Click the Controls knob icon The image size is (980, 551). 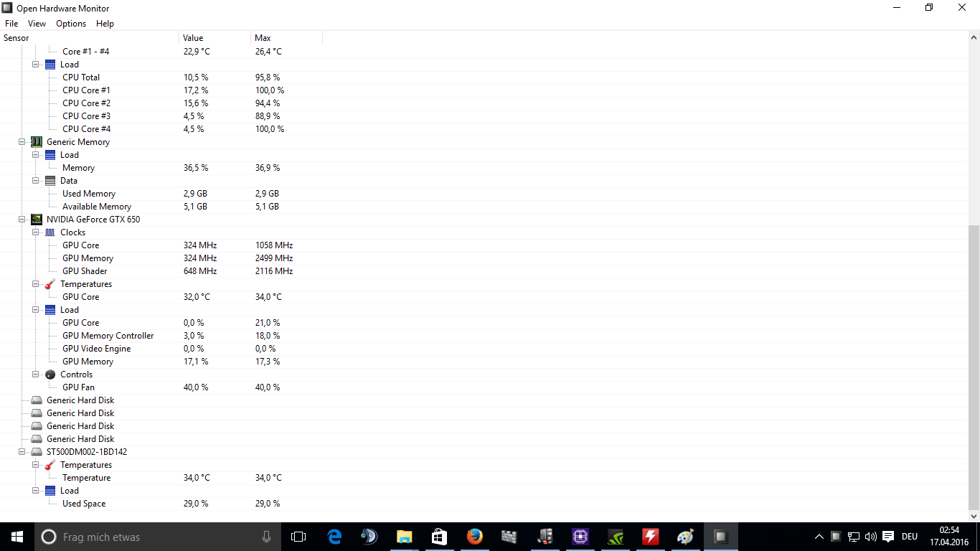[50, 375]
